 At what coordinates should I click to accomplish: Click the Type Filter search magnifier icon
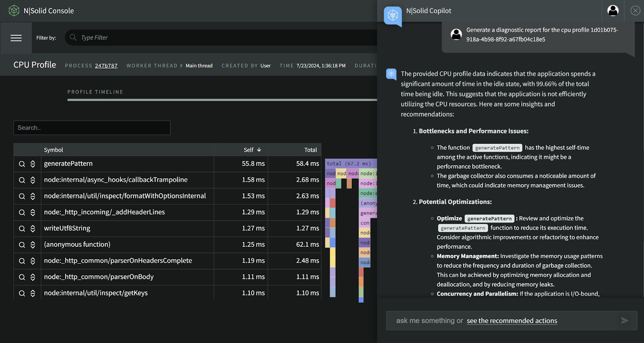coord(73,37)
